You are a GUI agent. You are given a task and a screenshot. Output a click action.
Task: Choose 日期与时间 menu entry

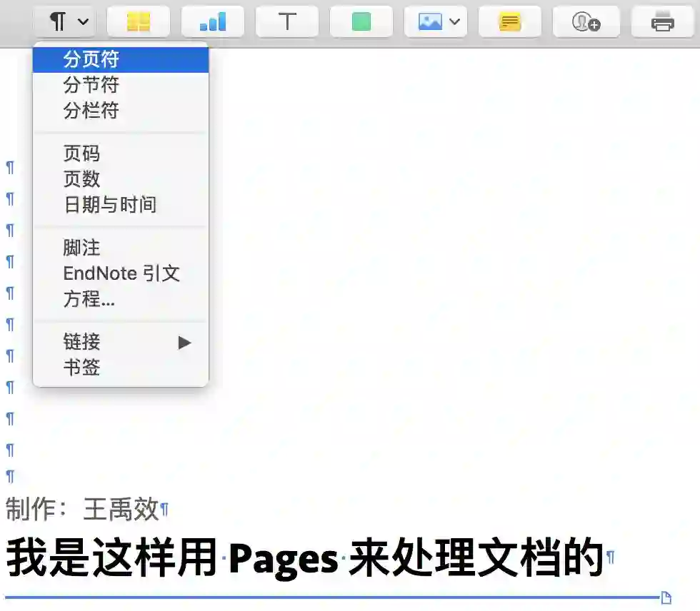(121, 204)
